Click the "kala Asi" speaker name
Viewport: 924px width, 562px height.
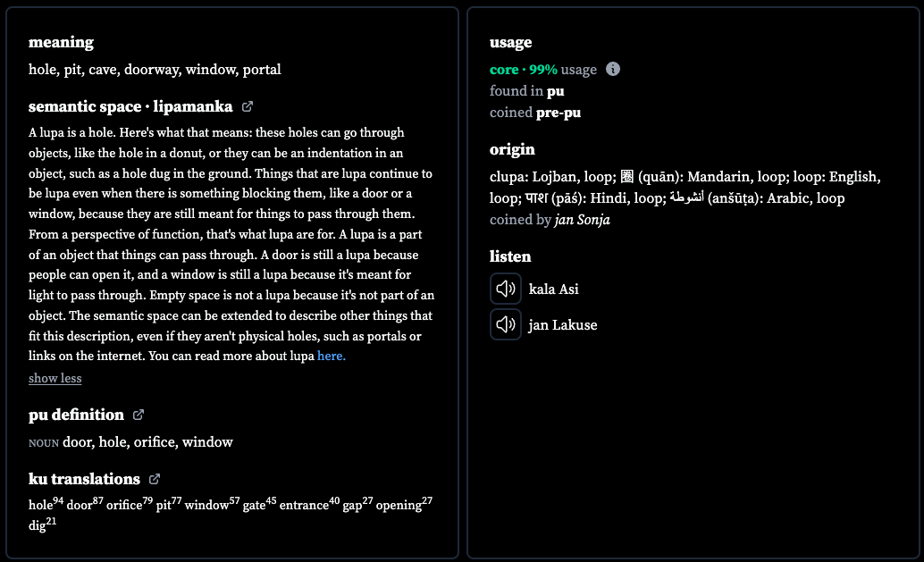pyautogui.click(x=553, y=289)
